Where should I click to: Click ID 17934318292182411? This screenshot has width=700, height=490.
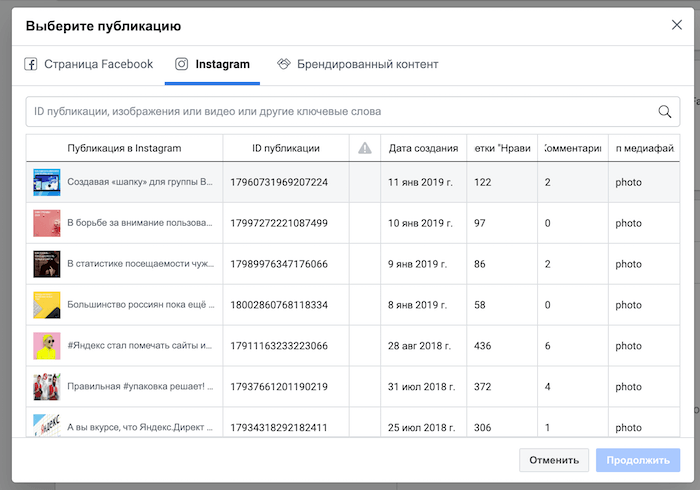[279, 428]
